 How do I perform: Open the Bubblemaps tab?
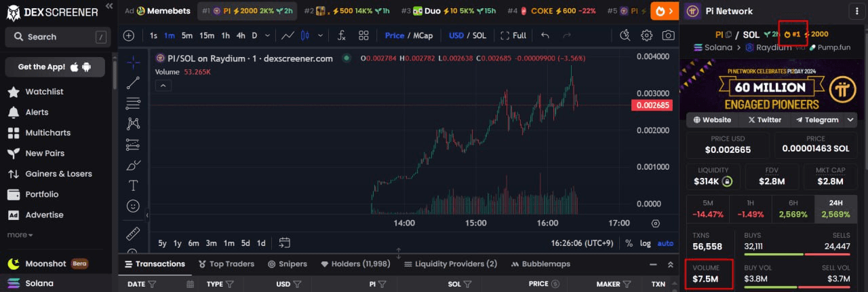coord(540,263)
